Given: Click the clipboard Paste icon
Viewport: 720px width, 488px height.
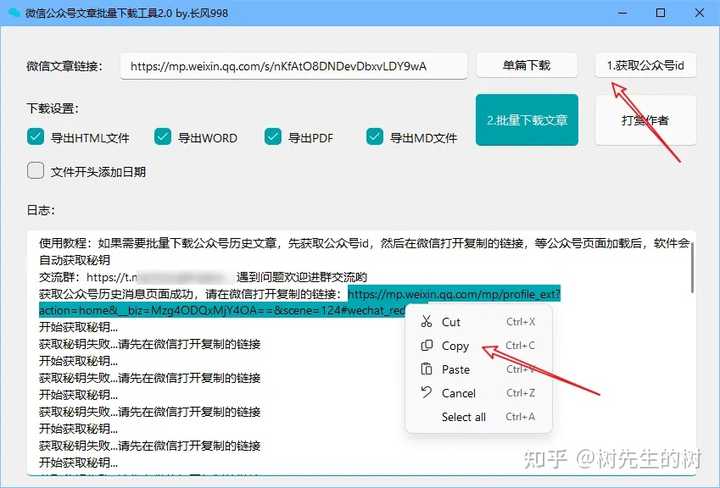Looking at the screenshot, I should click(x=427, y=369).
